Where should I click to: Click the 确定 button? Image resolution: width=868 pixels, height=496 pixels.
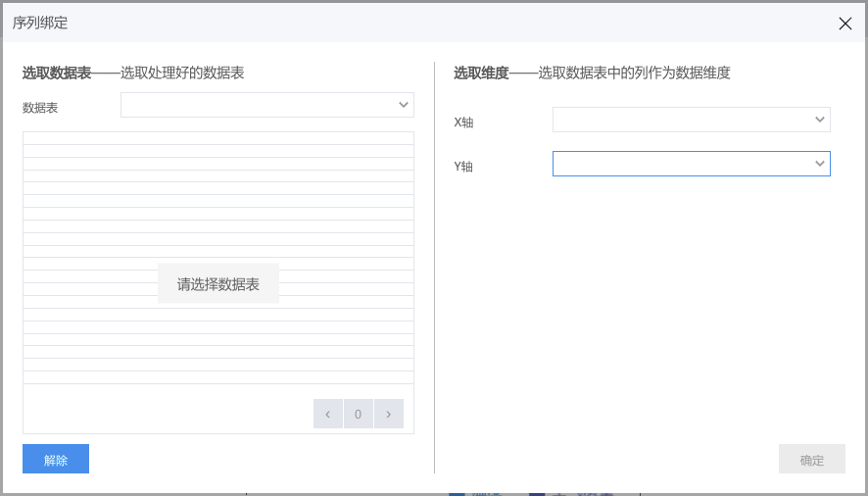coord(811,459)
